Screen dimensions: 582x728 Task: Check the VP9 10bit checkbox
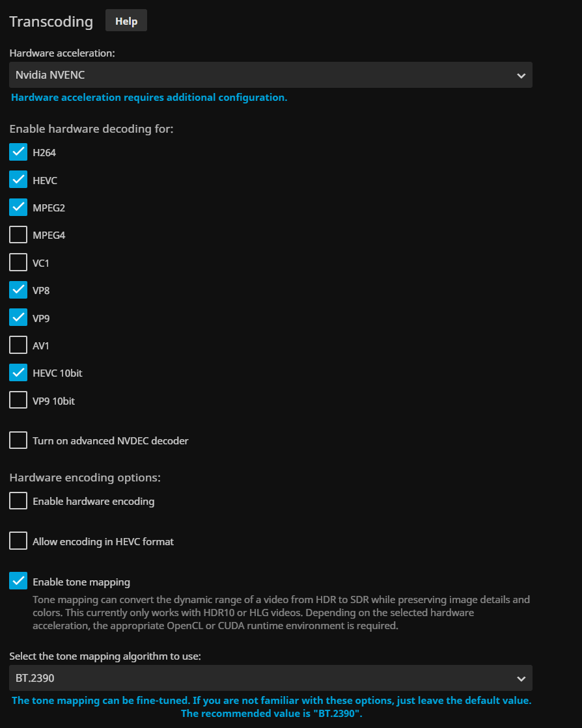coord(18,401)
